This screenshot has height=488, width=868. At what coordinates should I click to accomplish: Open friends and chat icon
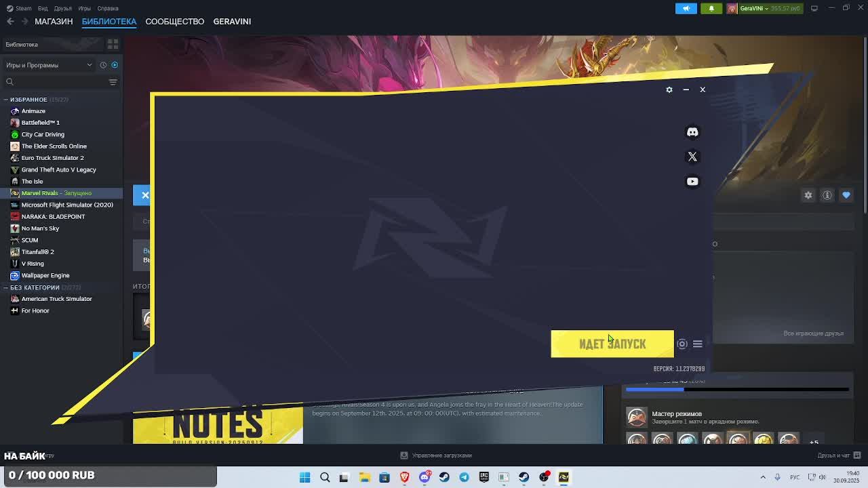857,455
